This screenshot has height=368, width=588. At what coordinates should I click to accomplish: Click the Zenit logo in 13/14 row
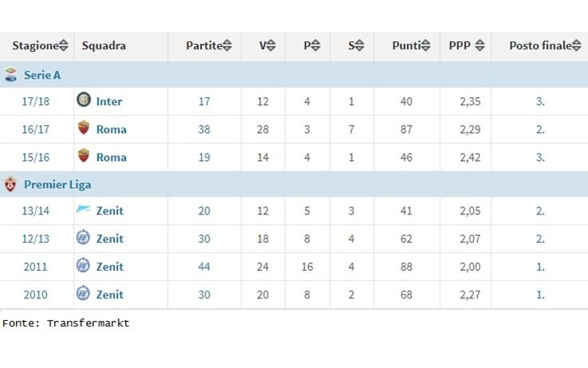click(x=83, y=209)
